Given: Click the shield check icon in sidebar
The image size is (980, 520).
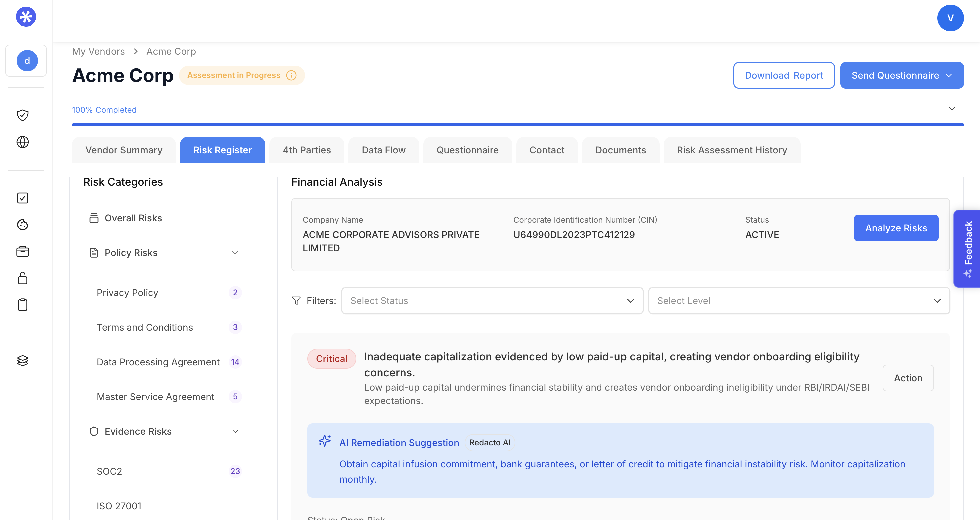Looking at the screenshot, I should coord(22,115).
